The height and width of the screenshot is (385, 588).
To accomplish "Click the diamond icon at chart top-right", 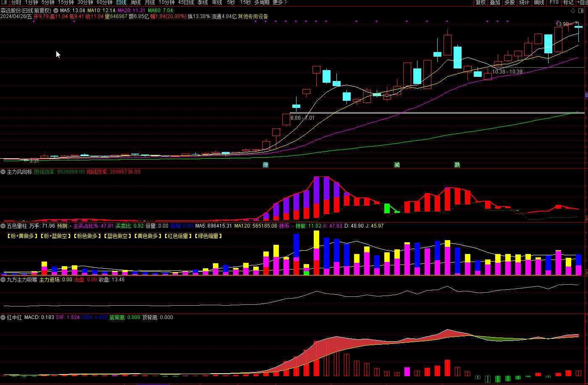I will (x=573, y=10).
